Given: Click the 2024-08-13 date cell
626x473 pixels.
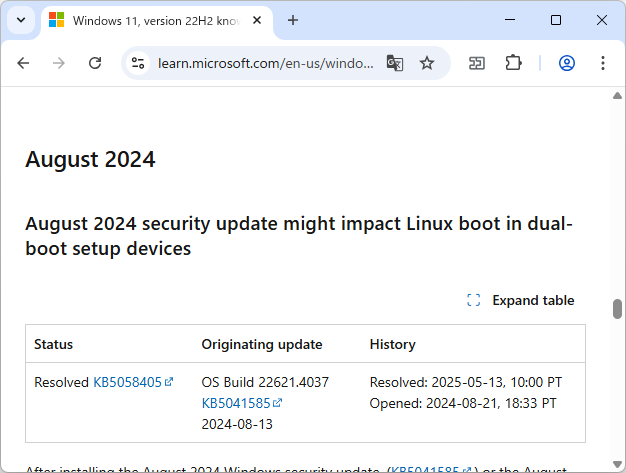Looking at the screenshot, I should [x=237, y=424].
